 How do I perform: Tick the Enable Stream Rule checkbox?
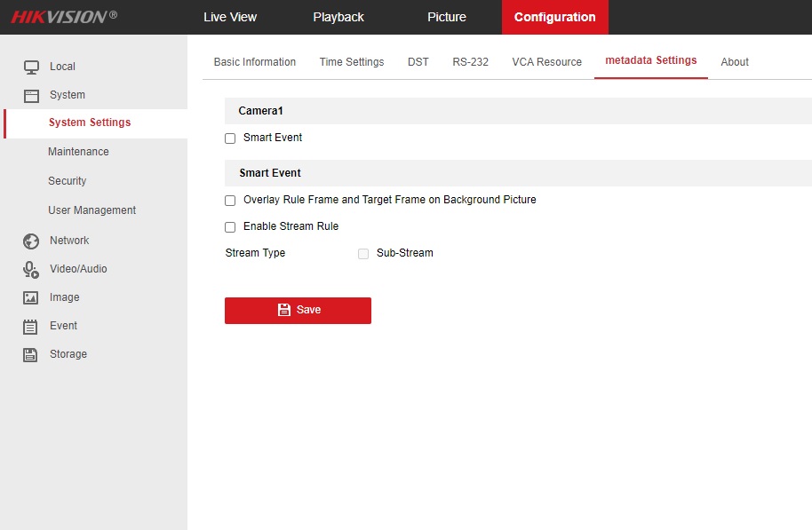(230, 227)
